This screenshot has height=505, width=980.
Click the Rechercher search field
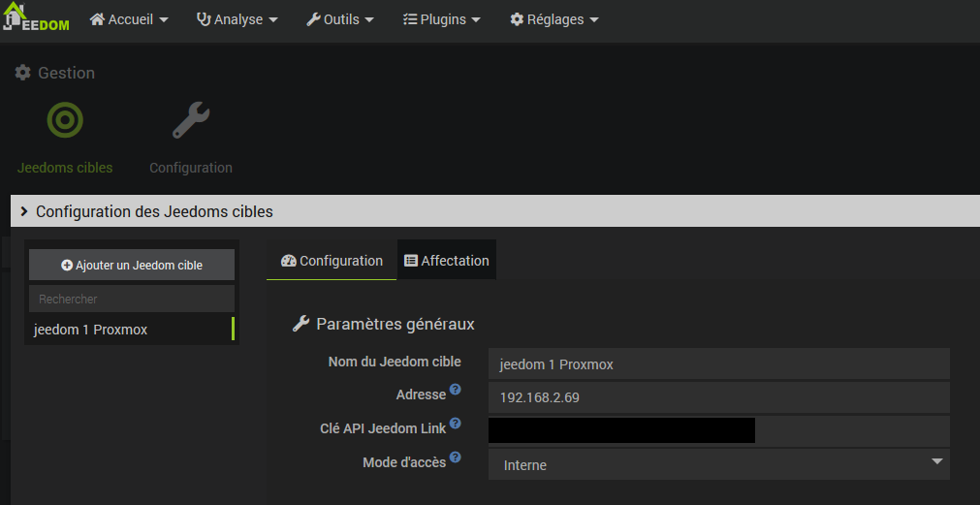(132, 299)
